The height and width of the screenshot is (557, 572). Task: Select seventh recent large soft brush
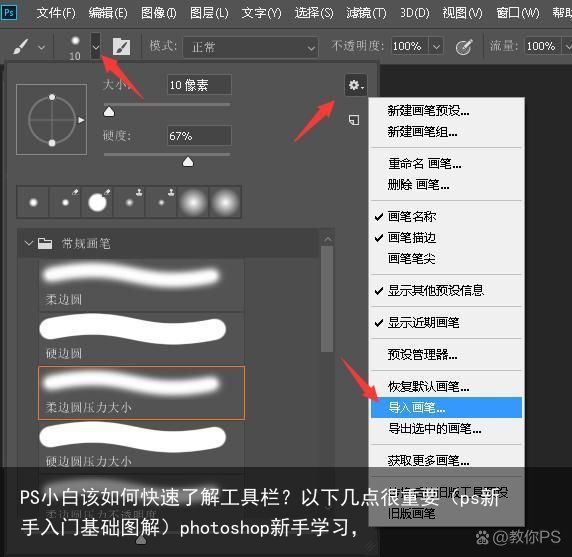coord(225,202)
